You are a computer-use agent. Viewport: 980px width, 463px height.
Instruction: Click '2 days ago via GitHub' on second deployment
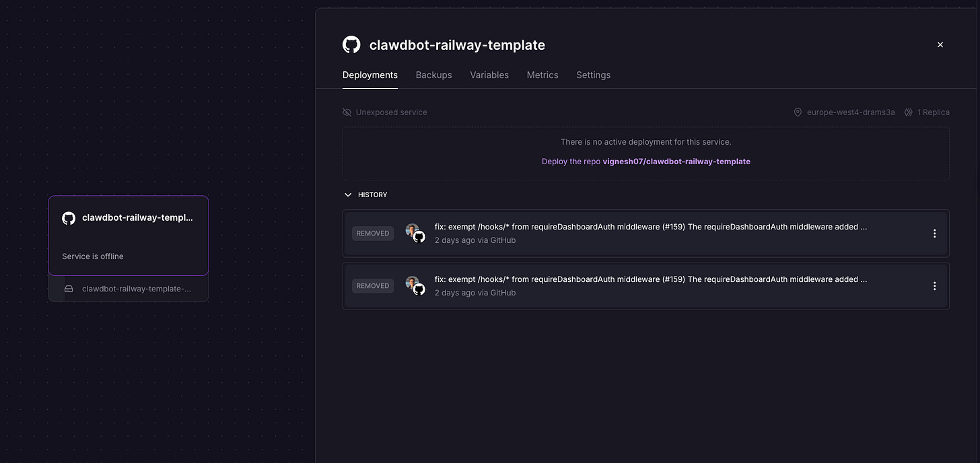click(475, 293)
